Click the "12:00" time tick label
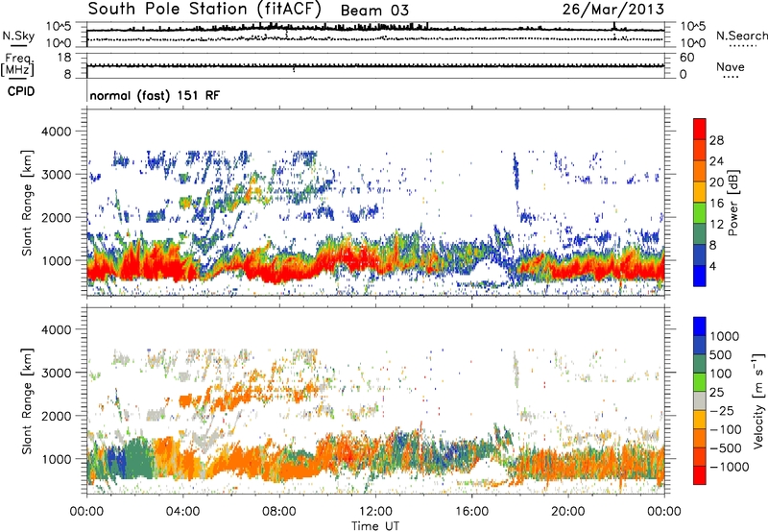Image resolution: width=768 pixels, height=532 pixels. 375,512
